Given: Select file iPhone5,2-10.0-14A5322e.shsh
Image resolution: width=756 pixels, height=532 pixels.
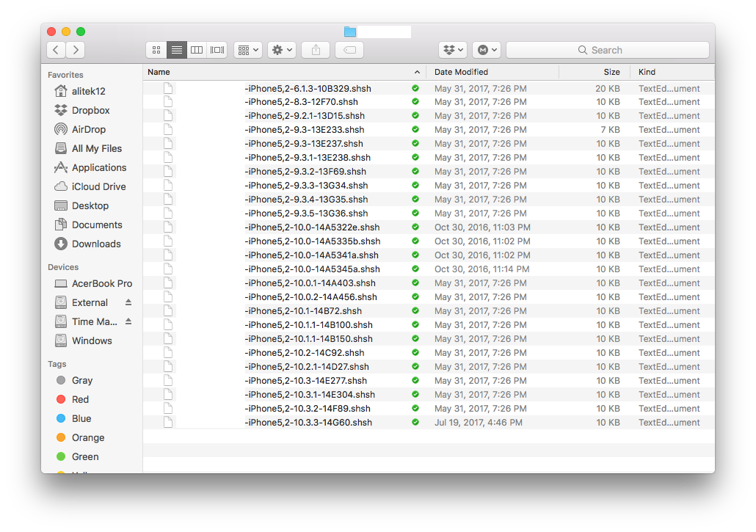Looking at the screenshot, I should [429, 227].
